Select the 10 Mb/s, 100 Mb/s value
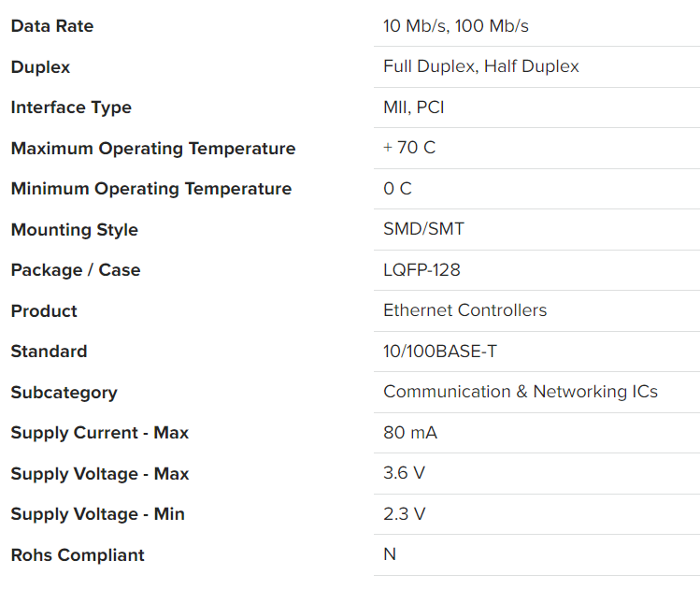 click(455, 26)
